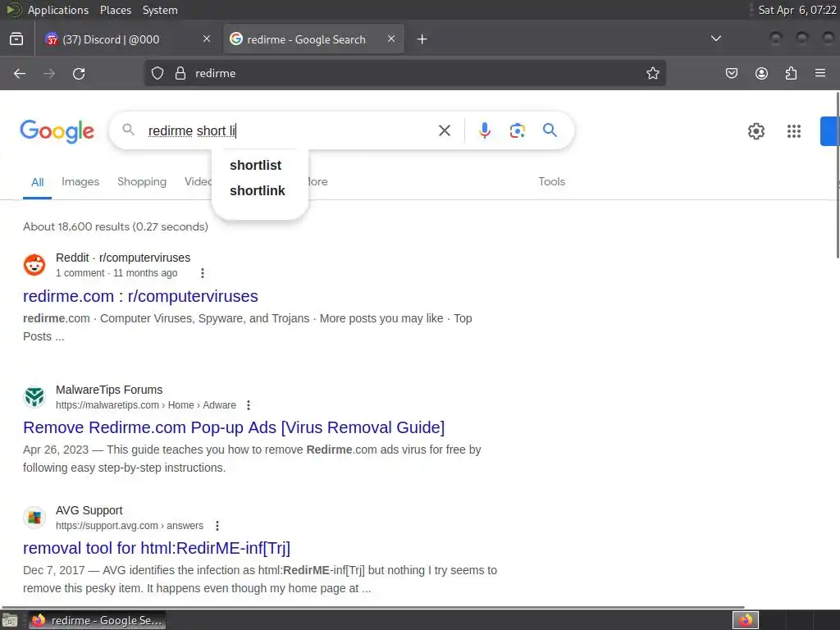Open redirme.com r/computerviruses result
Screen dimensions: 840x630
coord(140,296)
